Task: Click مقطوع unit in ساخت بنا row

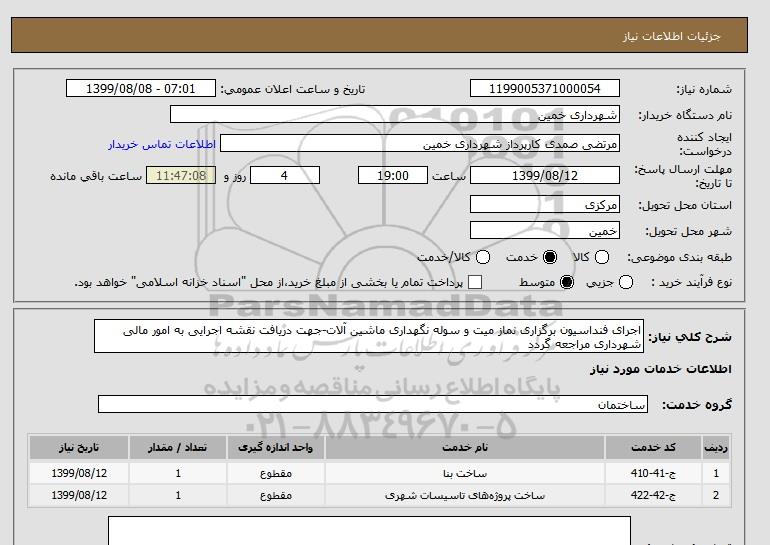Action: 275,473
